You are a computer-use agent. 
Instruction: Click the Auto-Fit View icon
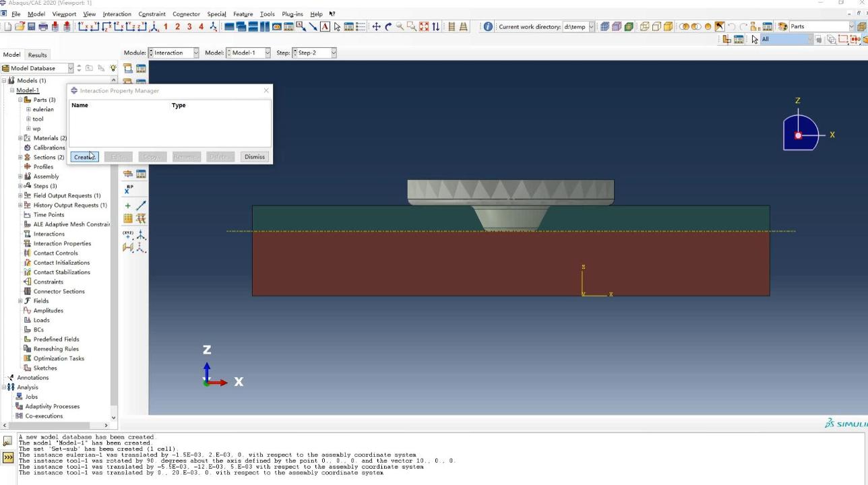(424, 27)
